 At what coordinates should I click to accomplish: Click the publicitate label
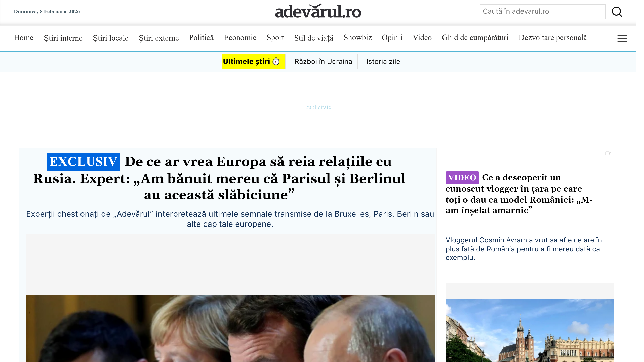click(318, 107)
